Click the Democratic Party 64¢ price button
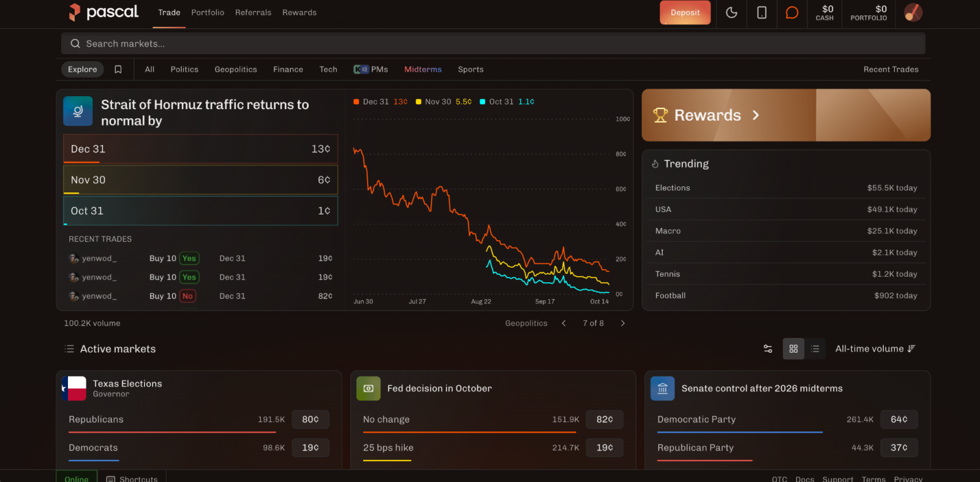Viewport: 980px width, 482px height. (x=899, y=420)
